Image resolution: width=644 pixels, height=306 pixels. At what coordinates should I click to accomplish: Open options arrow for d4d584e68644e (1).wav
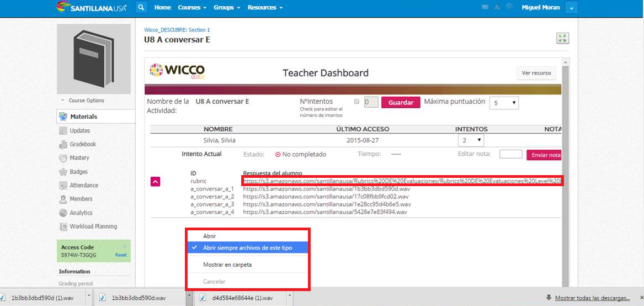(x=290, y=296)
